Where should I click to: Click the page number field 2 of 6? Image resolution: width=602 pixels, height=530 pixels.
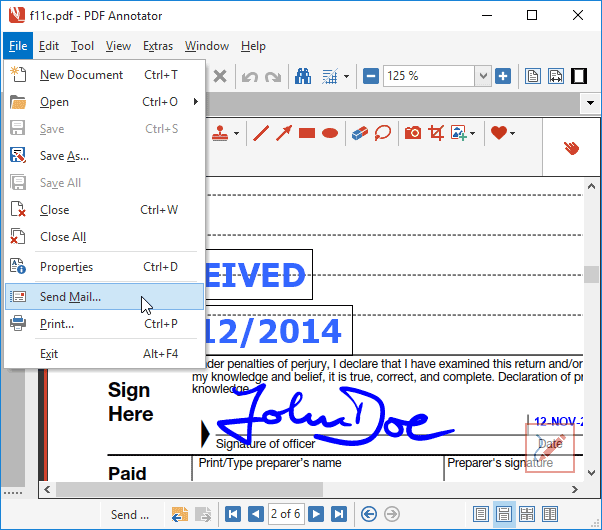coord(286,514)
